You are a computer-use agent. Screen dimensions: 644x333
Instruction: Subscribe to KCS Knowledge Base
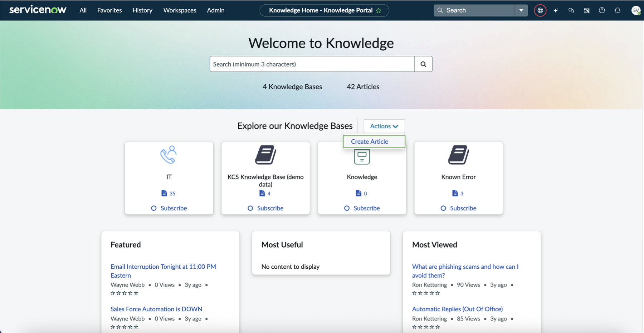point(265,208)
